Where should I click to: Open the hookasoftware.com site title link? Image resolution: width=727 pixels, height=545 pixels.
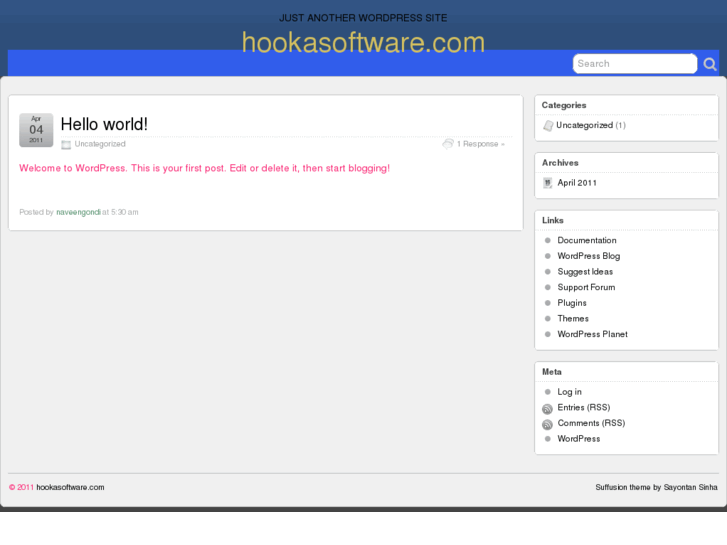363,43
